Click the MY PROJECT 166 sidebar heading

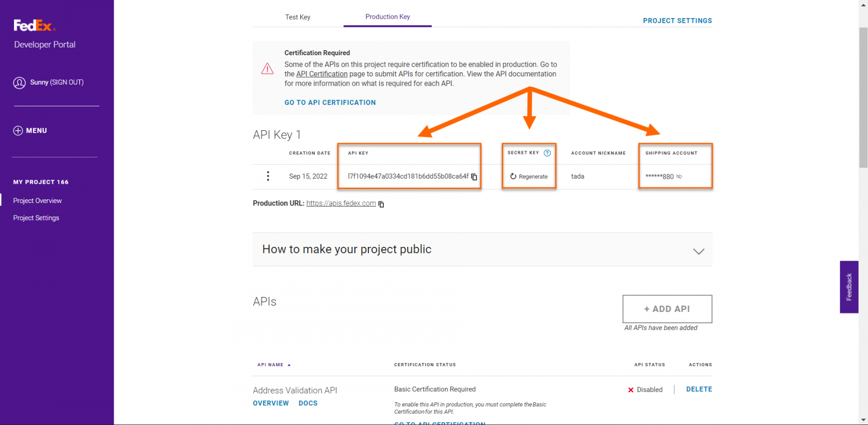point(41,182)
